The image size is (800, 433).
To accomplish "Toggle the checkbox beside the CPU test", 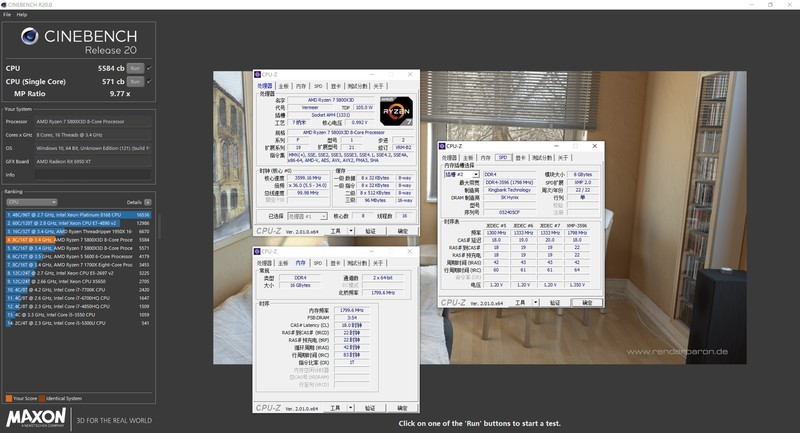I will pyautogui.click(x=149, y=68).
